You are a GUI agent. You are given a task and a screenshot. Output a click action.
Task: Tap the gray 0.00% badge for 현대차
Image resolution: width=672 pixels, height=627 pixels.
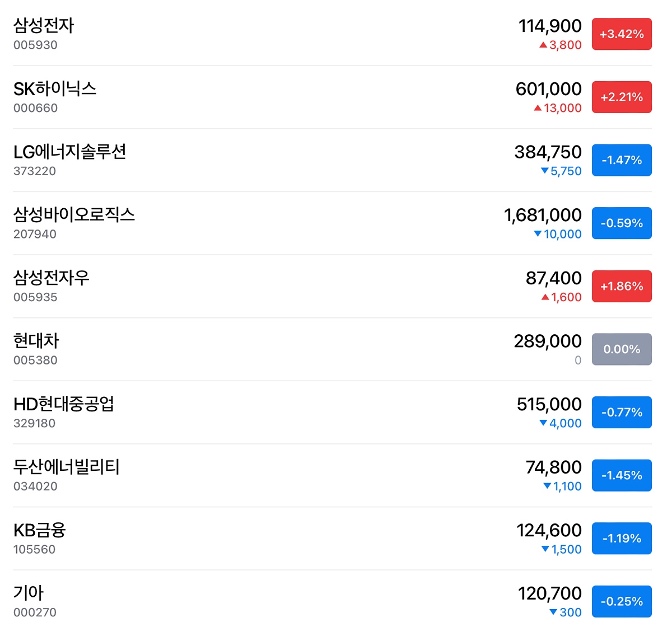pyautogui.click(x=622, y=349)
